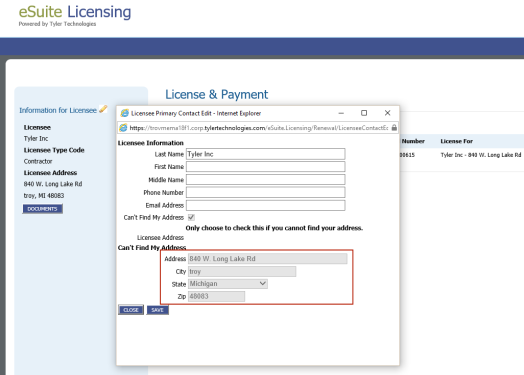
Task: Click the CLOSE button in the popup
Action: [x=131, y=310]
